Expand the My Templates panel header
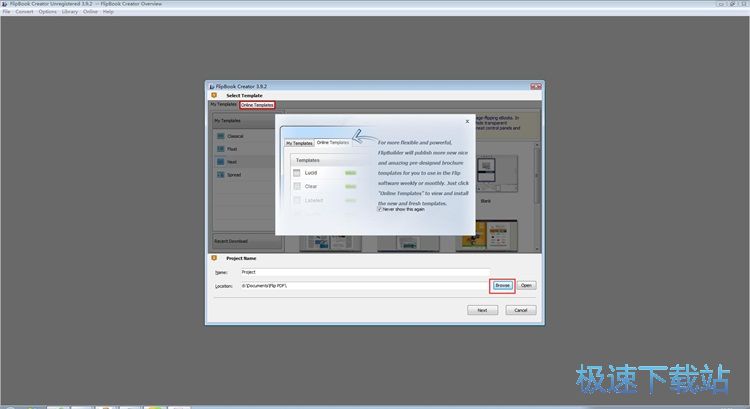Screen dimensions: 750x409 tap(247, 121)
